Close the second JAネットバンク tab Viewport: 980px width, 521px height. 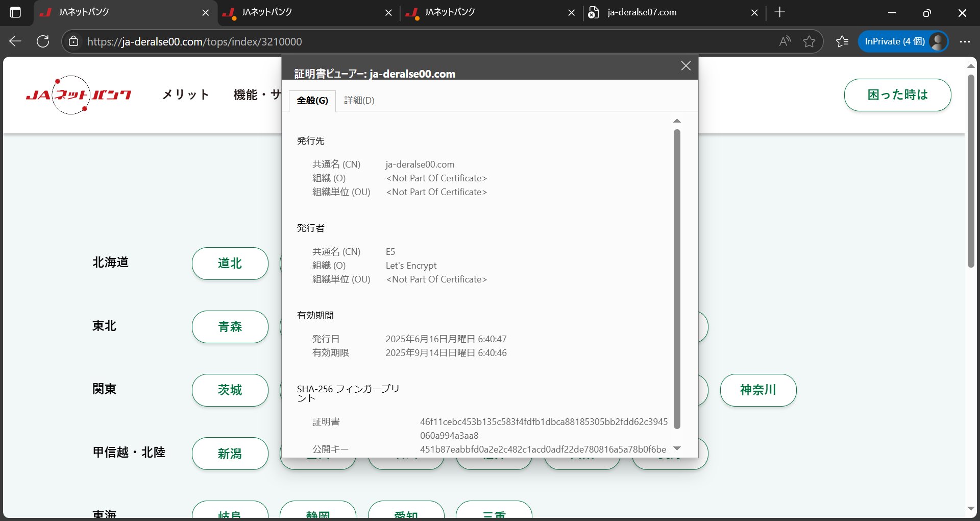click(x=388, y=13)
